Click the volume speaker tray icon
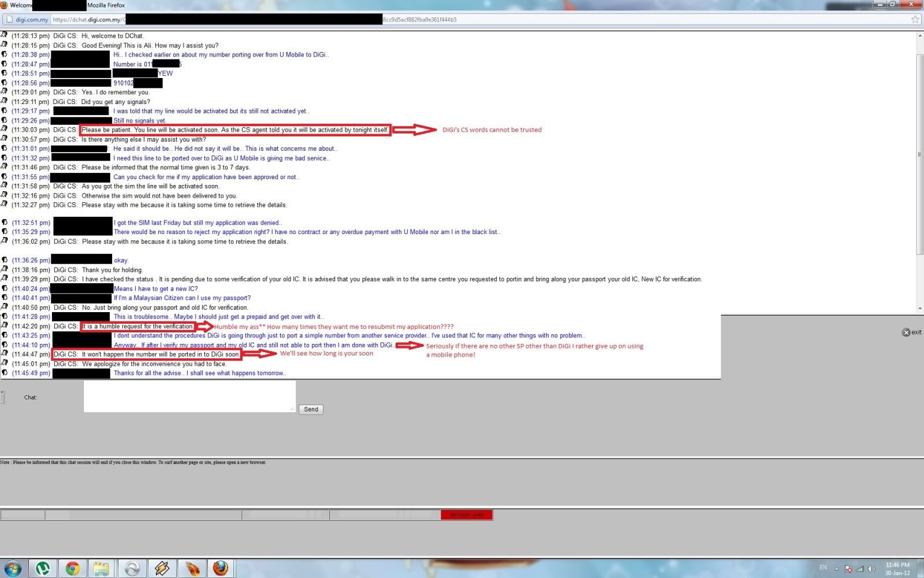Screen dimensions: 924x578 pyautogui.click(x=871, y=569)
